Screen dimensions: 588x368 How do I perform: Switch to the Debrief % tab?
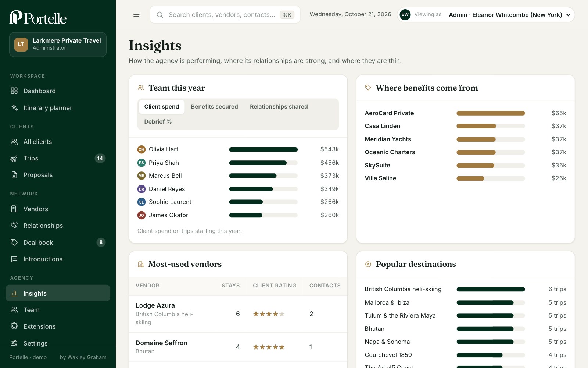click(x=158, y=122)
